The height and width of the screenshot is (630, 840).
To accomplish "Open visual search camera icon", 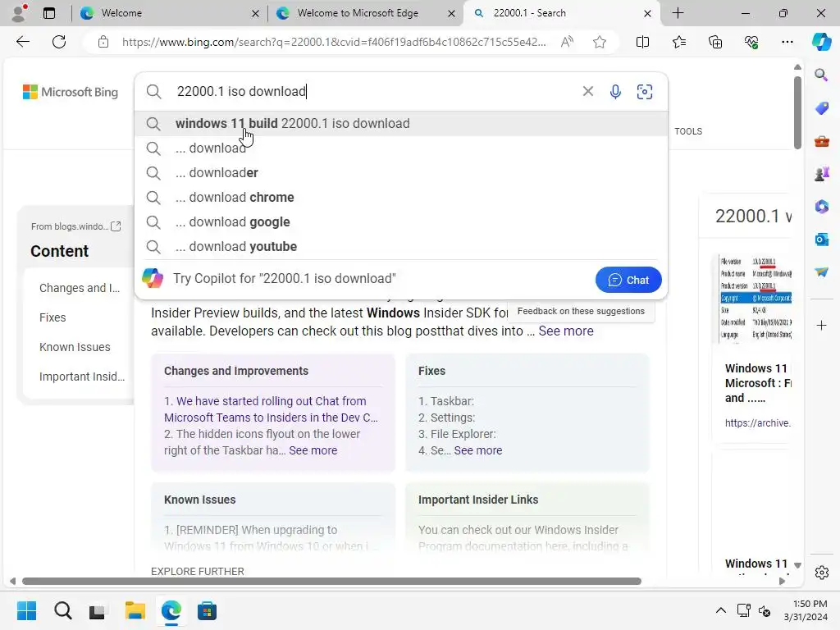I will pos(645,92).
